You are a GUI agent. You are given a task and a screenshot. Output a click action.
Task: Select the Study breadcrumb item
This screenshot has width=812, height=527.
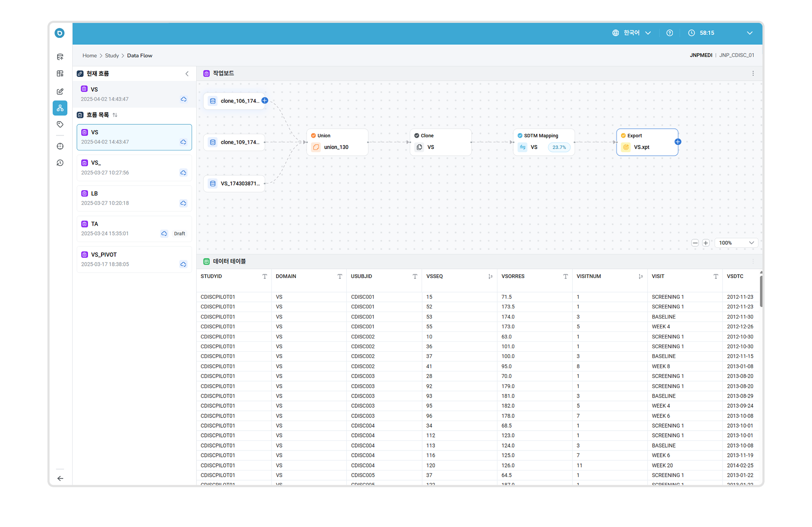click(112, 55)
